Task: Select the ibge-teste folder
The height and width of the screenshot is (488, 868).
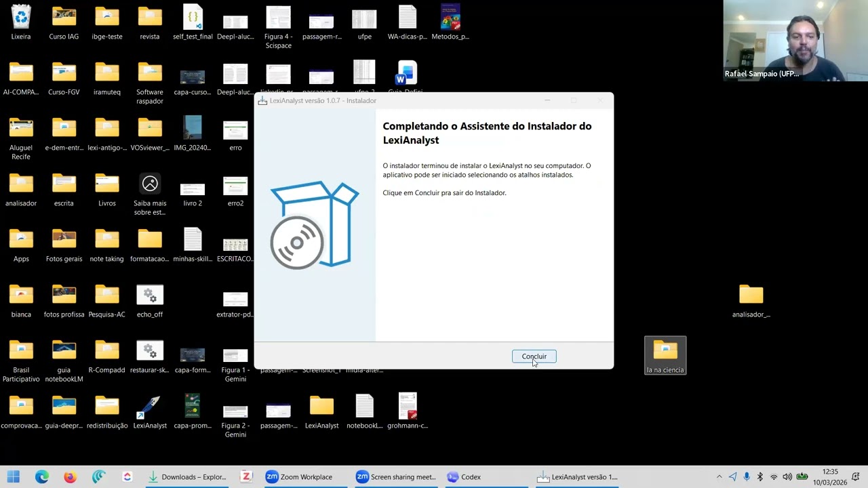Action: (x=106, y=22)
